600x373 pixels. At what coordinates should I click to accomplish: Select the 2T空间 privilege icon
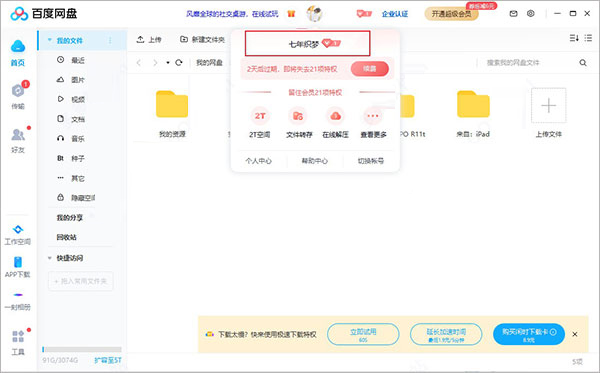click(x=260, y=116)
